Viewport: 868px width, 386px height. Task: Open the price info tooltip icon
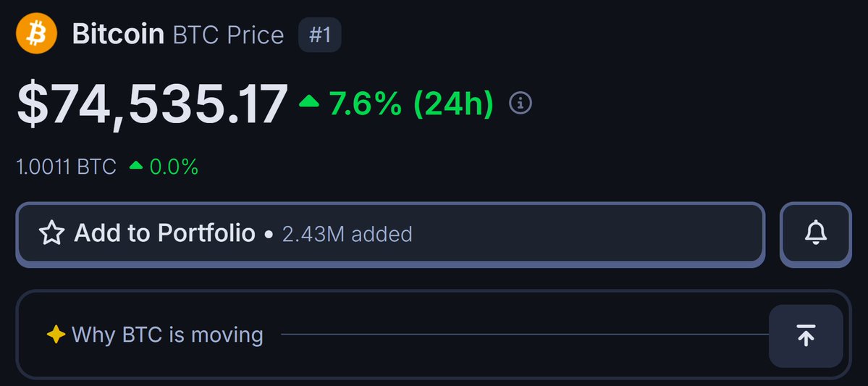[x=521, y=103]
